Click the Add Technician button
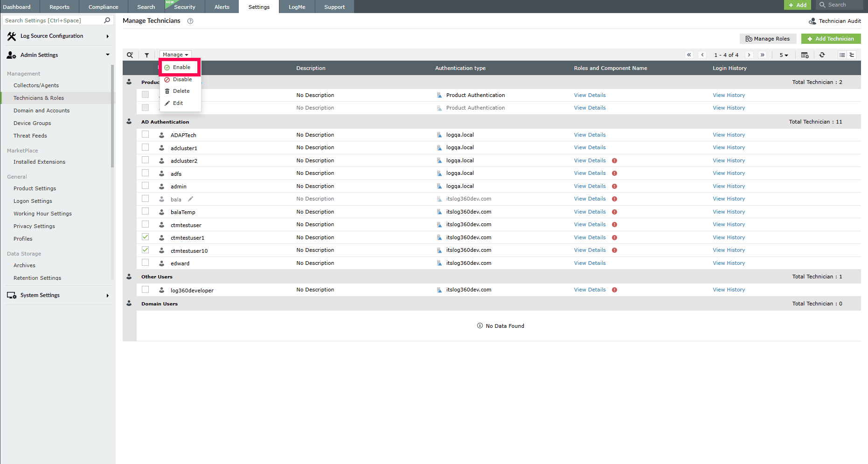Screen dimensions: 868x464 pos(831,39)
